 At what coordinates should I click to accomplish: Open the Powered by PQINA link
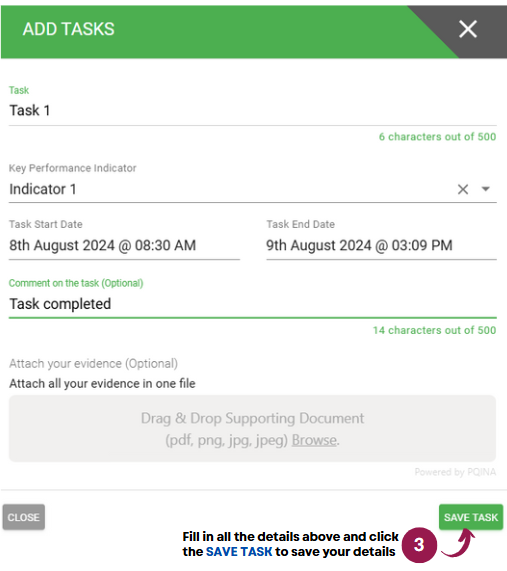coord(455,472)
